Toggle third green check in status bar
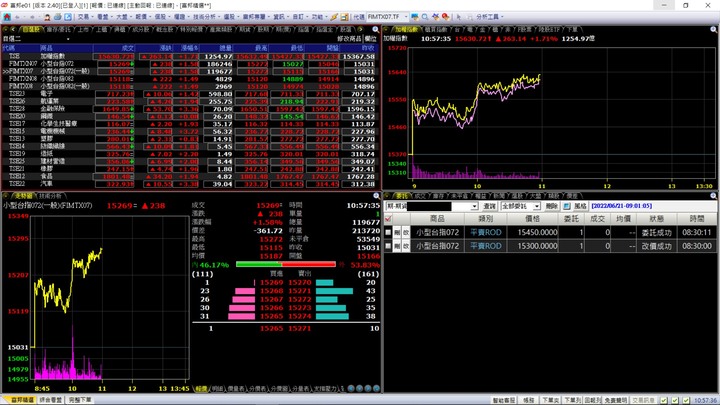This screenshot has width=720, height=405. coord(686,400)
